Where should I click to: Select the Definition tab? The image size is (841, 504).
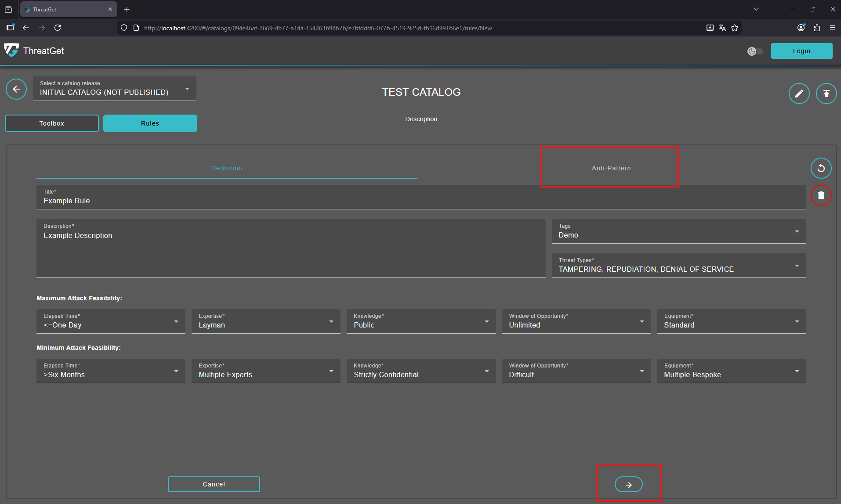(227, 168)
